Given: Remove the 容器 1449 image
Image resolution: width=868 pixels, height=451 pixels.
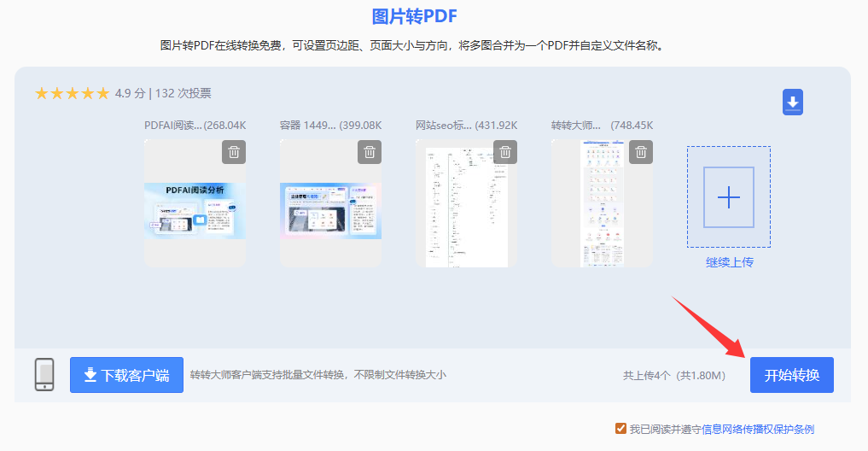Looking at the screenshot, I should pos(370,152).
